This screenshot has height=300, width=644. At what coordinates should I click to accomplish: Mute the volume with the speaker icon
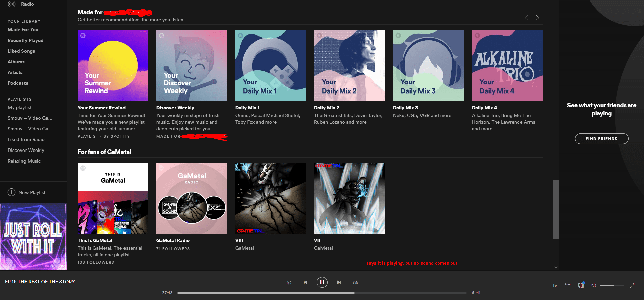594,285
